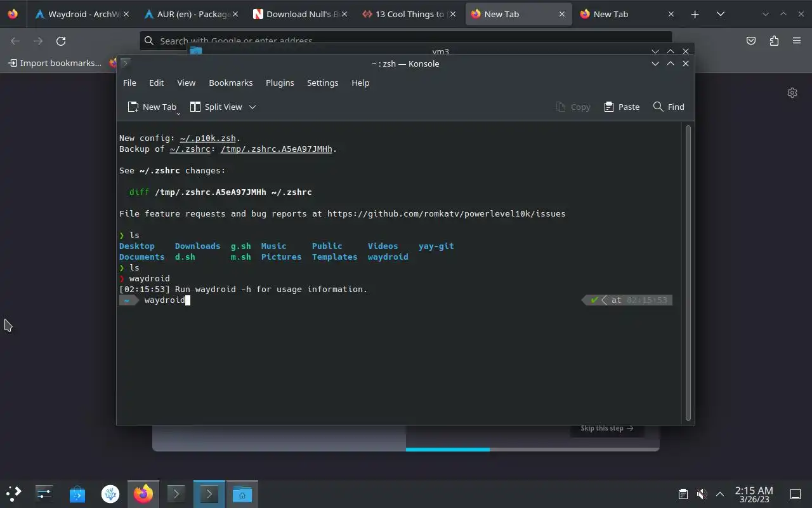Open a new Firefox tab with plus button
Image resolution: width=812 pixels, height=508 pixels.
[x=695, y=14]
